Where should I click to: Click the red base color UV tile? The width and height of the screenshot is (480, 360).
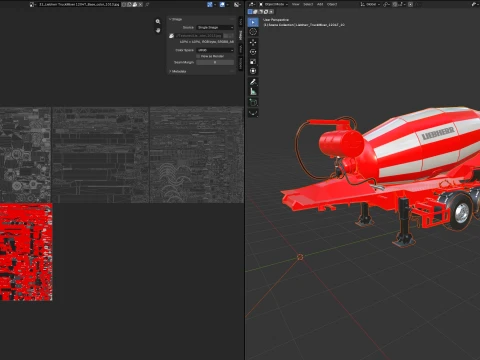click(x=26, y=252)
